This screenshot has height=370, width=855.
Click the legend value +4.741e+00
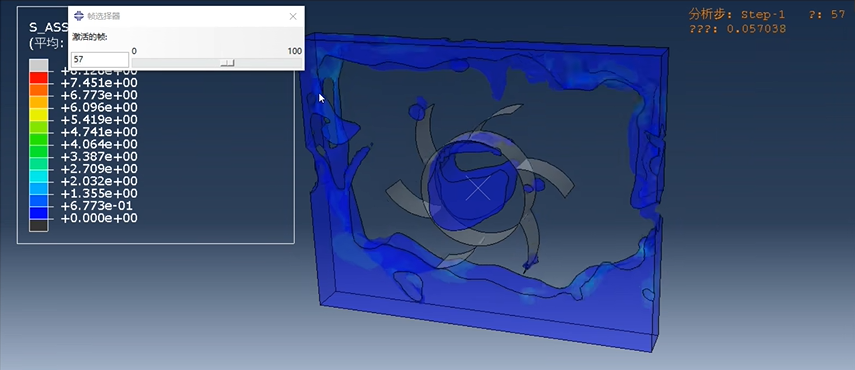99,132
